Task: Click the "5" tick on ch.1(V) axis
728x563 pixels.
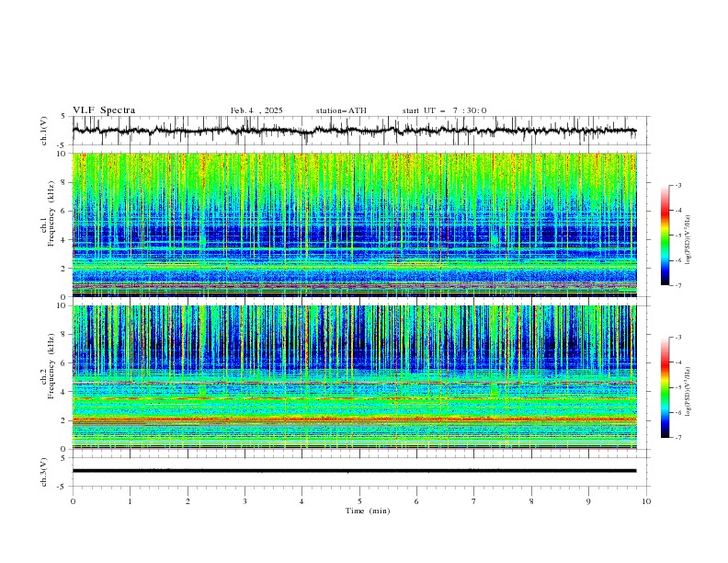Action: tap(64, 116)
